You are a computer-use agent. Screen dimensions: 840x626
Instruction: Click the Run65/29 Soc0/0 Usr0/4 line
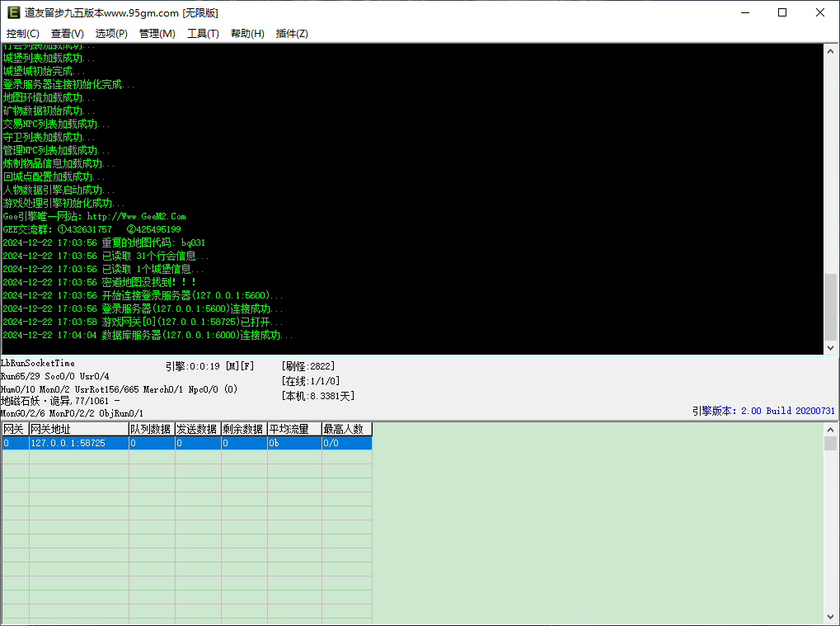(54, 376)
